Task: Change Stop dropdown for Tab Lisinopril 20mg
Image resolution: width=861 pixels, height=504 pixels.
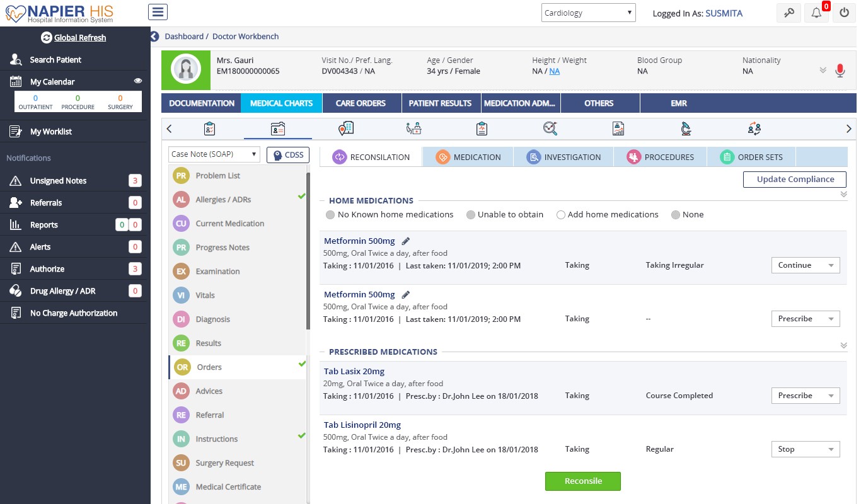Action: 806,449
